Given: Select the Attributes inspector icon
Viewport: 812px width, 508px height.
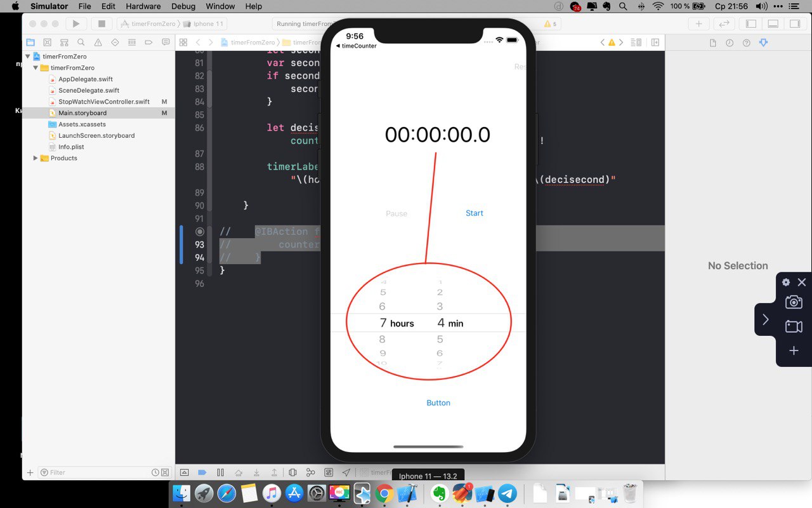Looking at the screenshot, I should (763, 43).
